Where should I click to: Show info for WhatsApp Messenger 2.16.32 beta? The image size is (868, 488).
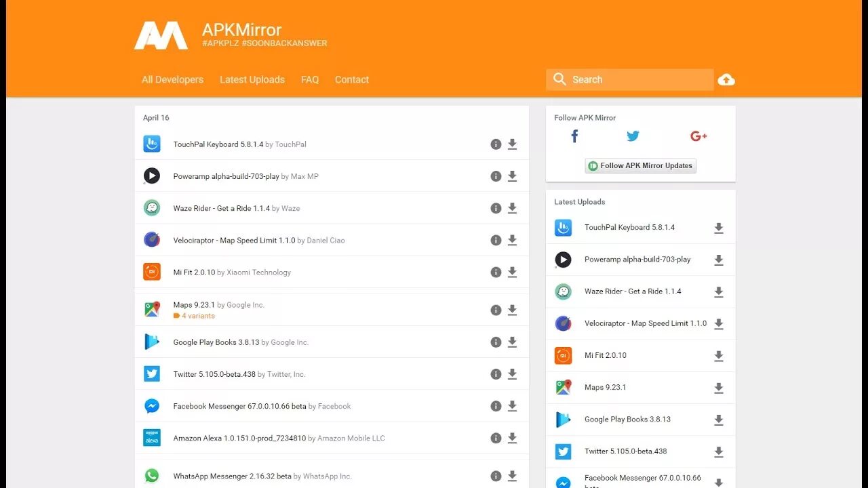pyautogui.click(x=496, y=476)
